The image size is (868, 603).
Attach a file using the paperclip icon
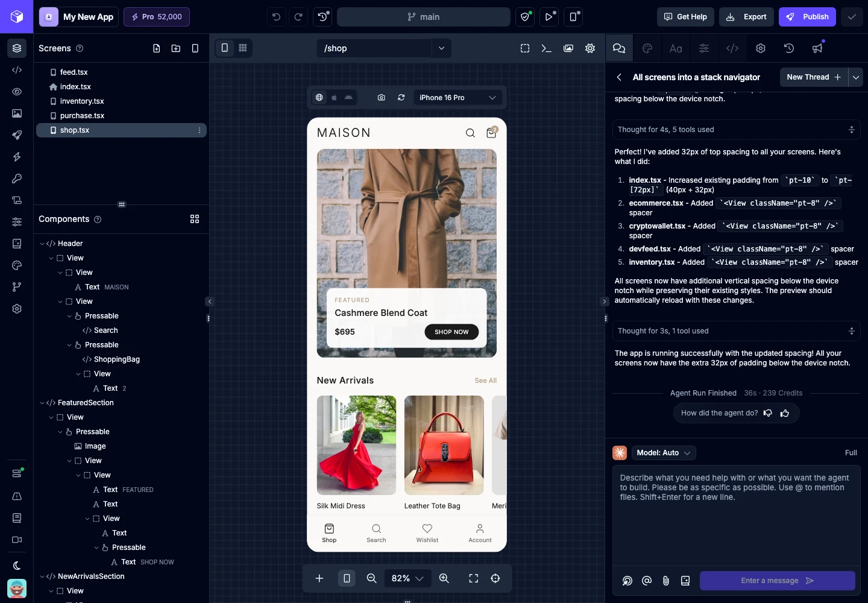point(665,581)
